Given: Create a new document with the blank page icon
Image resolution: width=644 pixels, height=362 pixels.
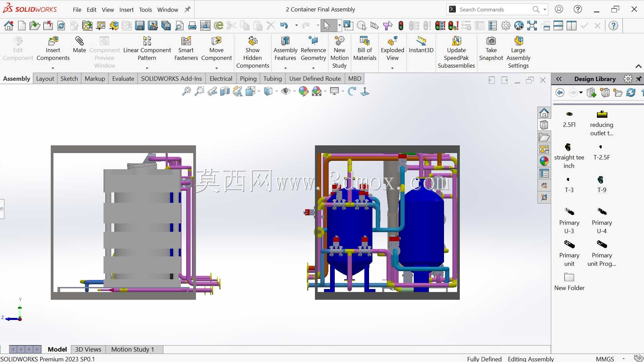Looking at the screenshot, I should coord(22,26).
